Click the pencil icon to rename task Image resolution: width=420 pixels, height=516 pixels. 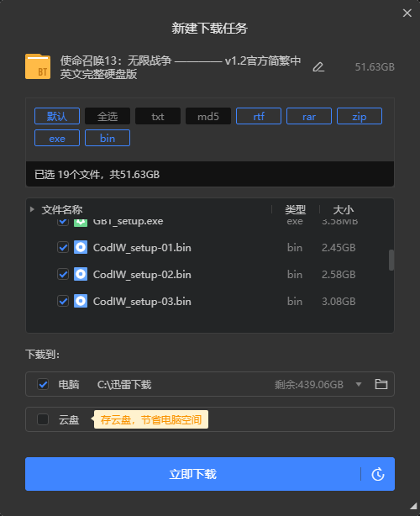tap(318, 67)
